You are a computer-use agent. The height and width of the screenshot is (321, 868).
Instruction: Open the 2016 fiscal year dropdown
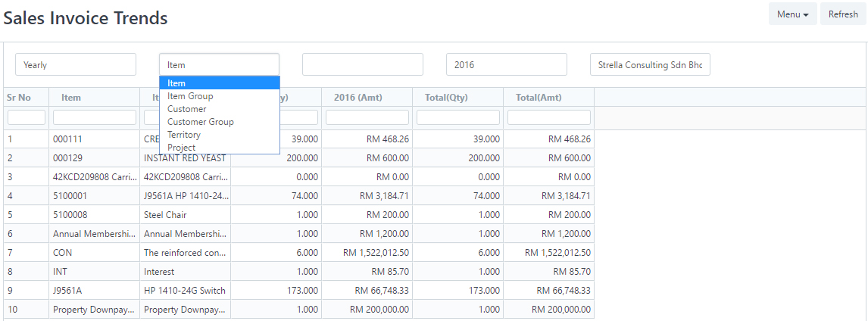pos(506,65)
